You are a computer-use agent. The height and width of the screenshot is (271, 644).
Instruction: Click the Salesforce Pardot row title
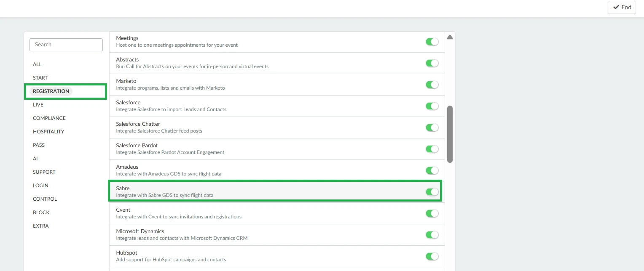click(x=137, y=146)
